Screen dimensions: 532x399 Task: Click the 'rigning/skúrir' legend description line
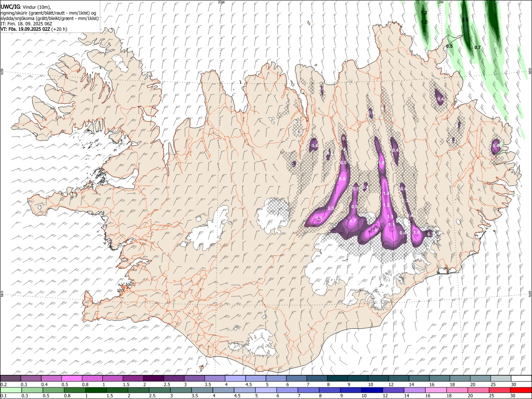[48, 12]
